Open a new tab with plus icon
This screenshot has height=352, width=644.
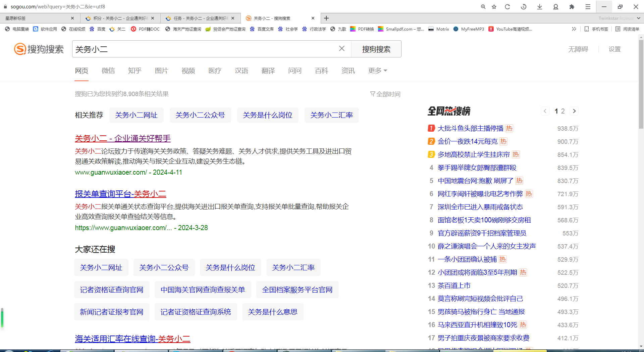click(326, 18)
